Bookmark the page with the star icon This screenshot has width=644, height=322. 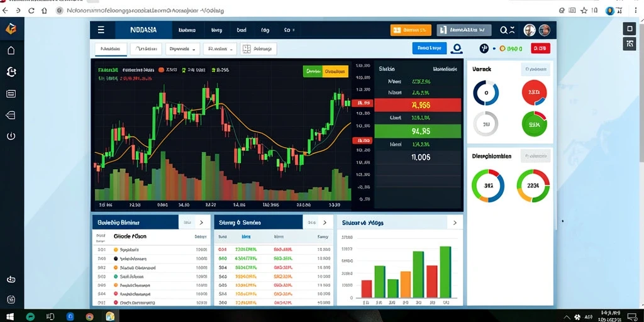point(584,11)
